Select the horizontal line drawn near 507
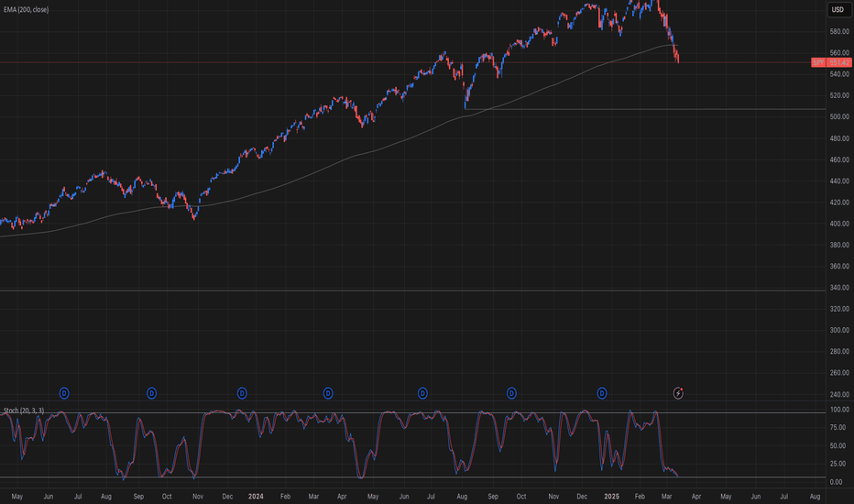The width and height of the screenshot is (854, 504). [645, 110]
